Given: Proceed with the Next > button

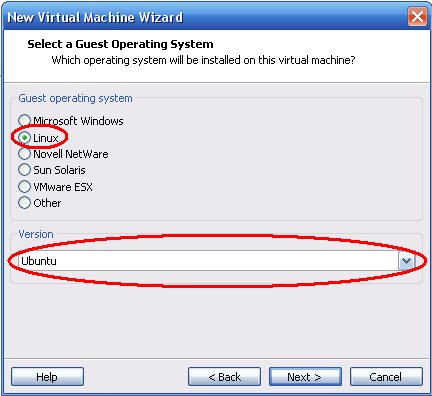Looking at the screenshot, I should coord(305,377).
